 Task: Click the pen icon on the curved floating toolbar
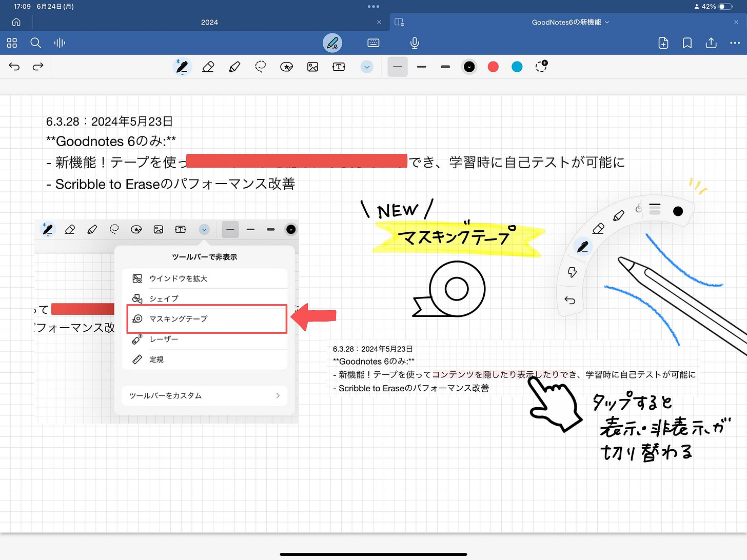click(x=582, y=247)
